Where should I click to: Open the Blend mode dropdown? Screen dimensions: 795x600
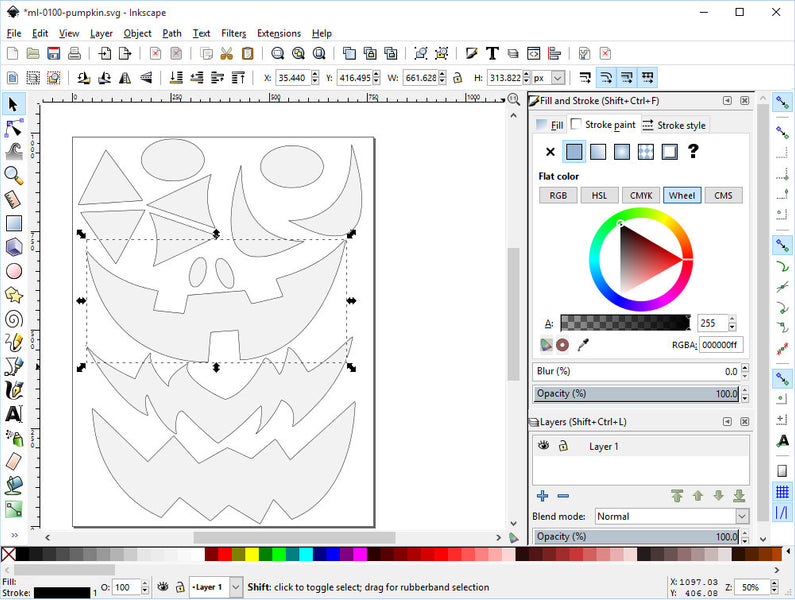(670, 516)
